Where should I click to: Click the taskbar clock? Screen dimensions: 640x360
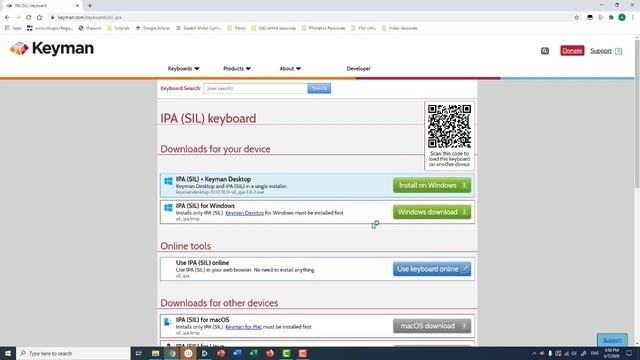(611, 353)
